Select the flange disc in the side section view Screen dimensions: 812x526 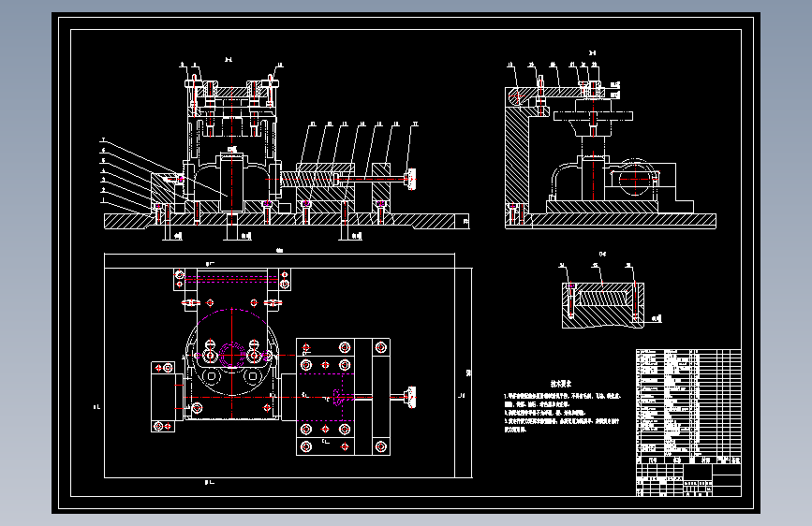[593, 115]
